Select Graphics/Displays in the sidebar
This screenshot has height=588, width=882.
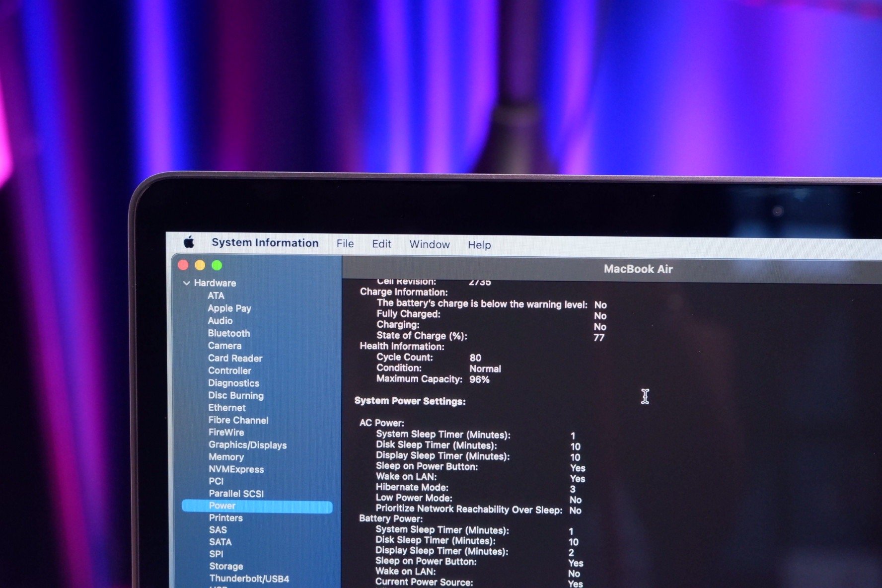(x=248, y=445)
